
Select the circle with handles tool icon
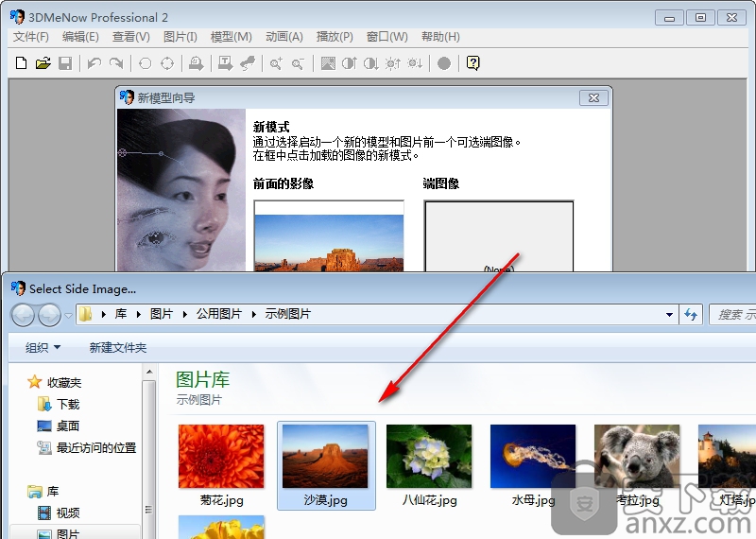pos(167,63)
